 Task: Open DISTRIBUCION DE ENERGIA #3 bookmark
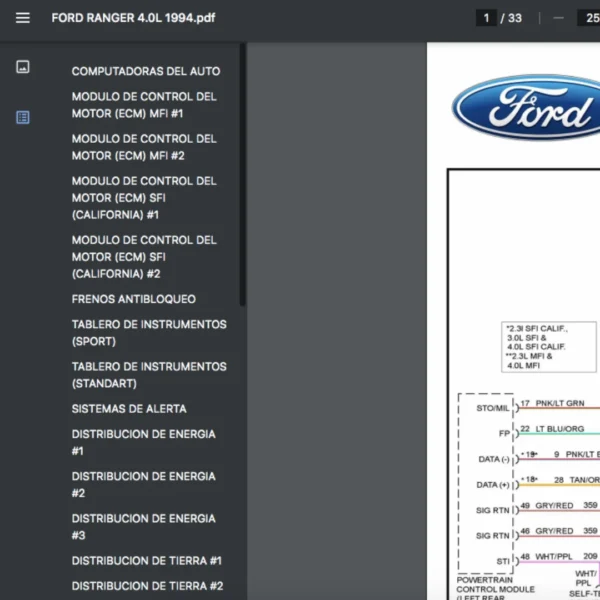(144, 527)
